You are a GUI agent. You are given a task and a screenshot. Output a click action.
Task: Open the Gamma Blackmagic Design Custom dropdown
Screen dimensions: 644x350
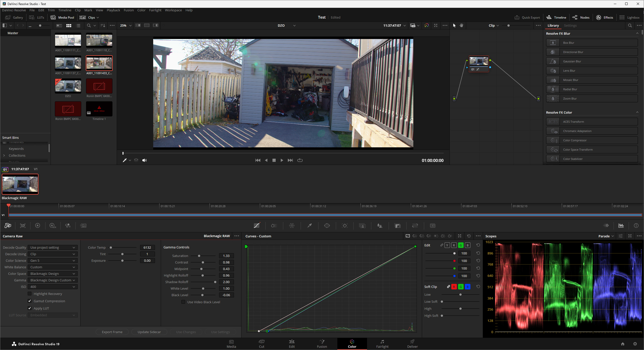pyautogui.click(x=53, y=280)
